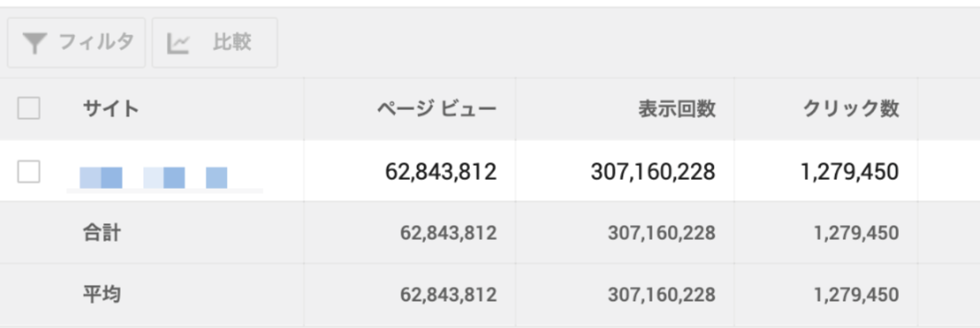Viewport: 980px width, 328px height.
Task: Open the blurred site name link
Action: pos(154,178)
